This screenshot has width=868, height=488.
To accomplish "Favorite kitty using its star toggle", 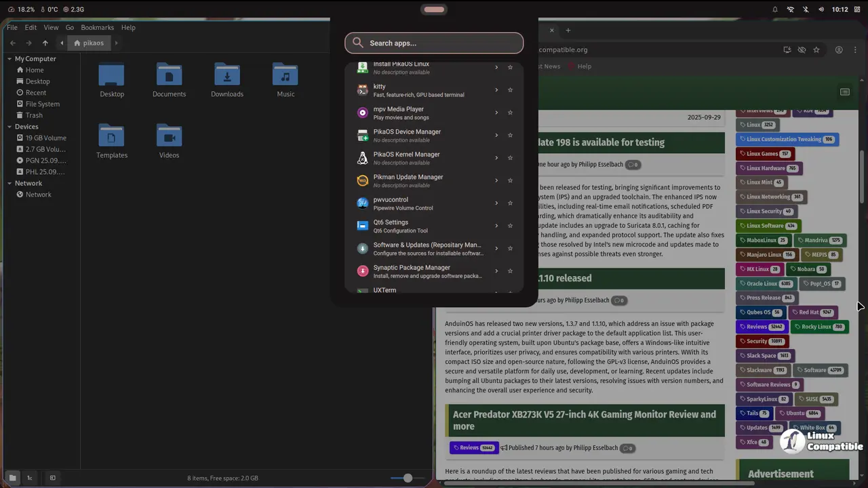I will 510,90.
